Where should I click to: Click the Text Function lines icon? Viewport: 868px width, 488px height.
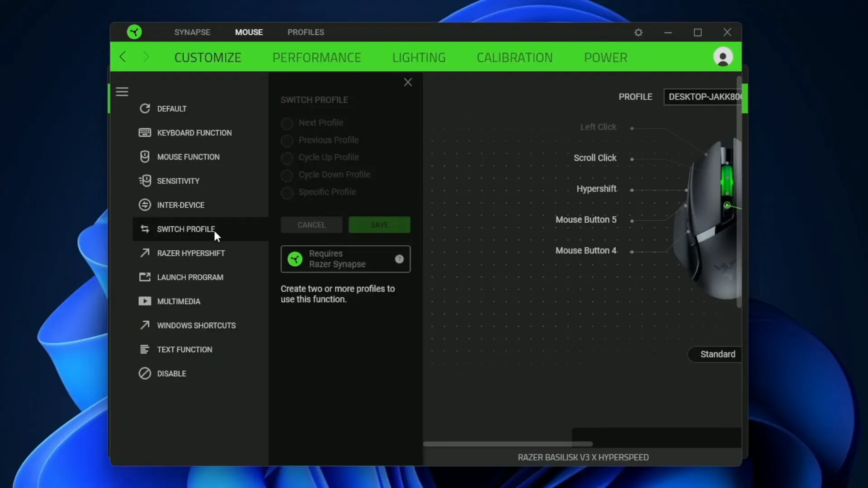[x=145, y=349]
